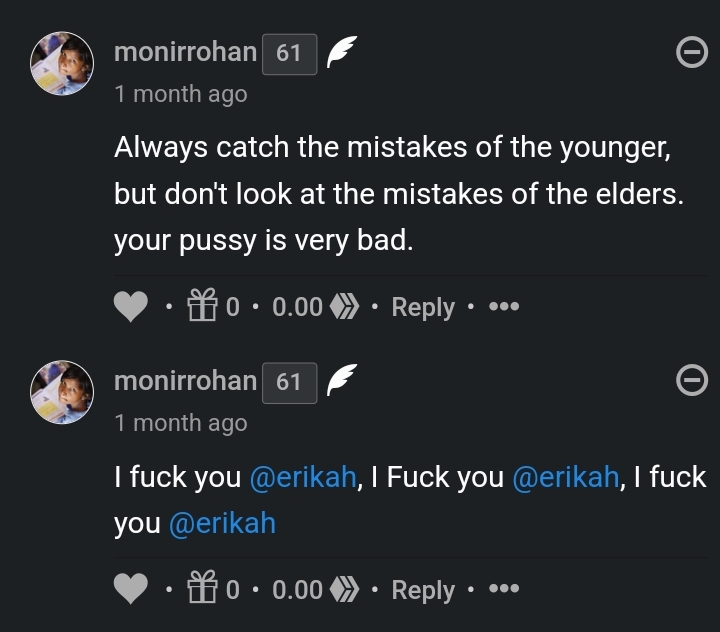
Task: Collapse the first comment with minus button
Action: [691, 53]
